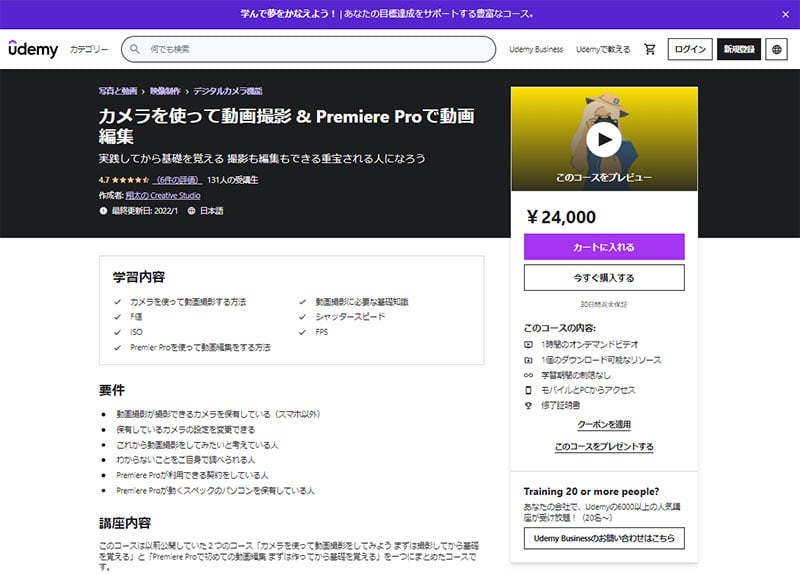800x574 pixels.
Task: Click '最終更新日: 2022/1' text
Action: (x=145, y=211)
